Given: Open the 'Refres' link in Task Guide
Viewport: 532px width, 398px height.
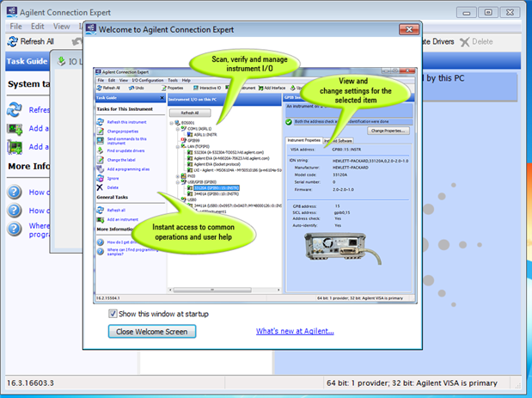Looking at the screenshot, I should (39, 110).
